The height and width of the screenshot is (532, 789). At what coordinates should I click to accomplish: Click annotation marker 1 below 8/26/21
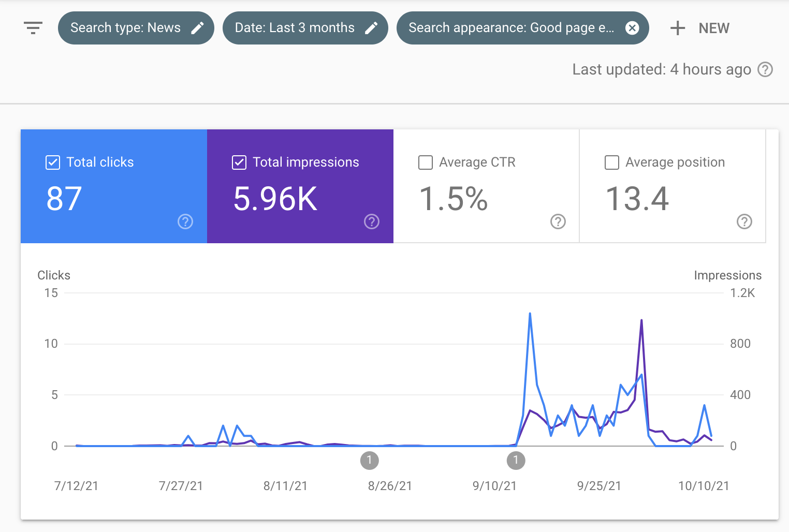370,460
